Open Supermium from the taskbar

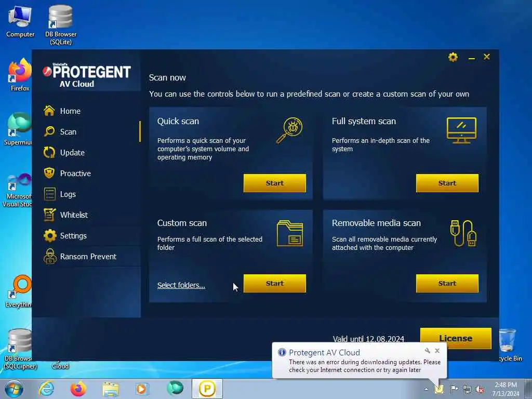pyautogui.click(x=175, y=388)
